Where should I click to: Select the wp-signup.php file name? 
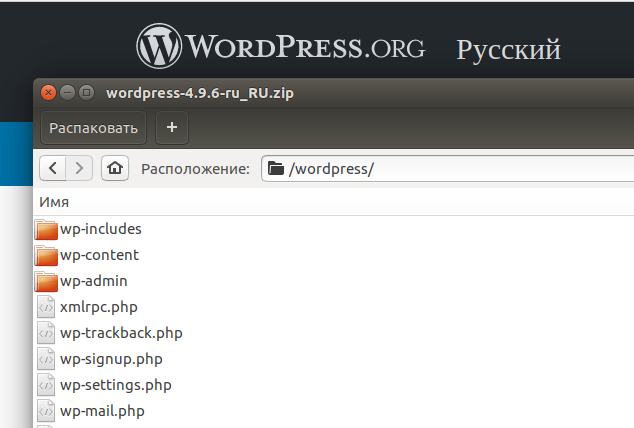pyautogui.click(x=111, y=359)
